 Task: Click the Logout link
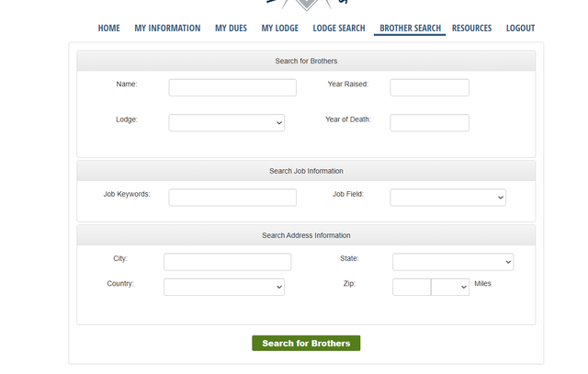520,28
